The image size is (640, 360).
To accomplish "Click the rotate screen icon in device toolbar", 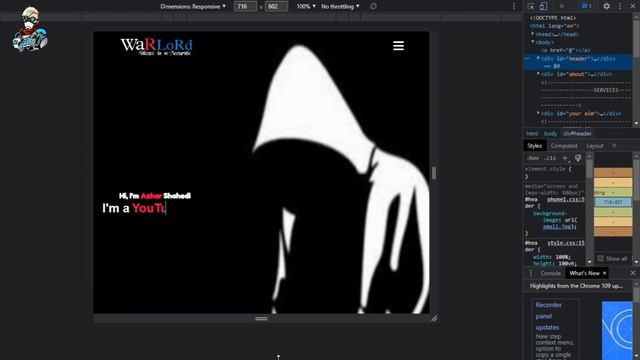I will 373,6.
